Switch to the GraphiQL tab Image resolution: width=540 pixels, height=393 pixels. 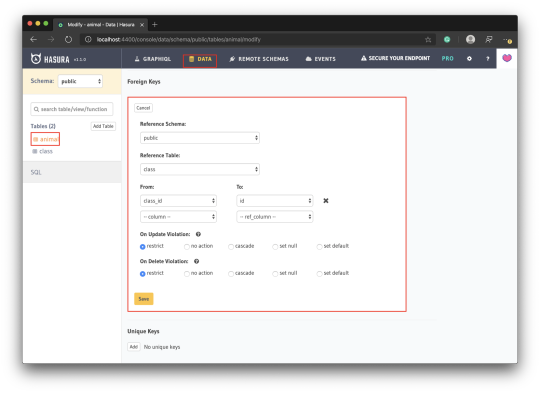pyautogui.click(x=153, y=59)
